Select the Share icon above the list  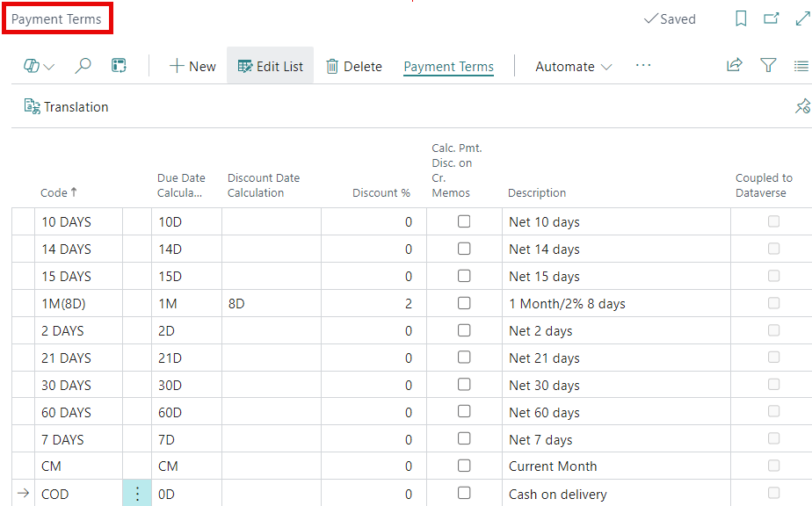[734, 65]
